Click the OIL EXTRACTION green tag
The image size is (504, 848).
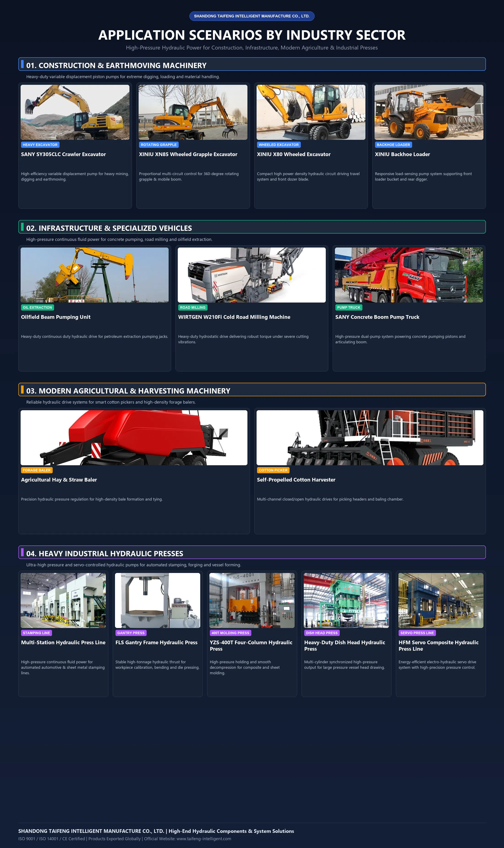(37, 308)
